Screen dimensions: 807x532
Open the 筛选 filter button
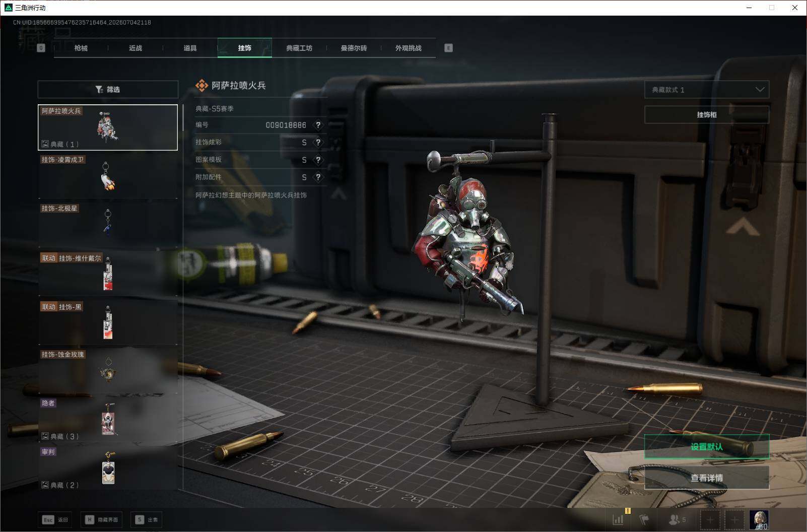click(x=108, y=89)
